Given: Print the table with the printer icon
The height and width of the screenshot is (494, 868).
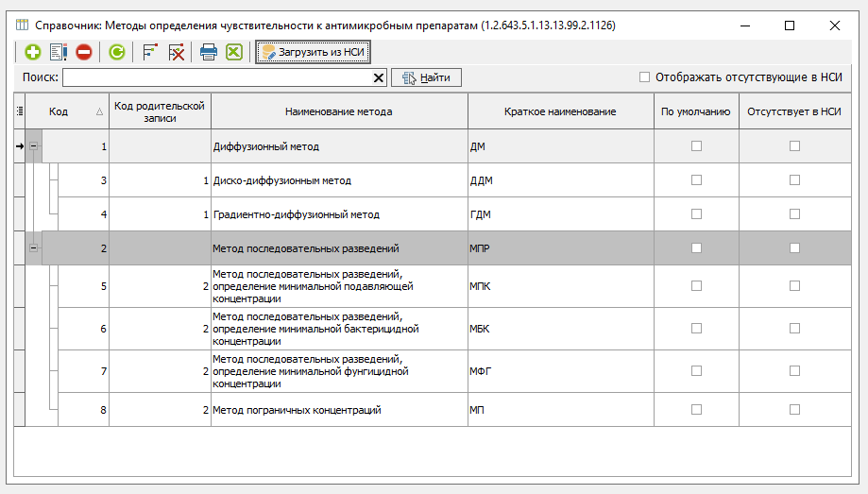Looking at the screenshot, I should click(208, 52).
